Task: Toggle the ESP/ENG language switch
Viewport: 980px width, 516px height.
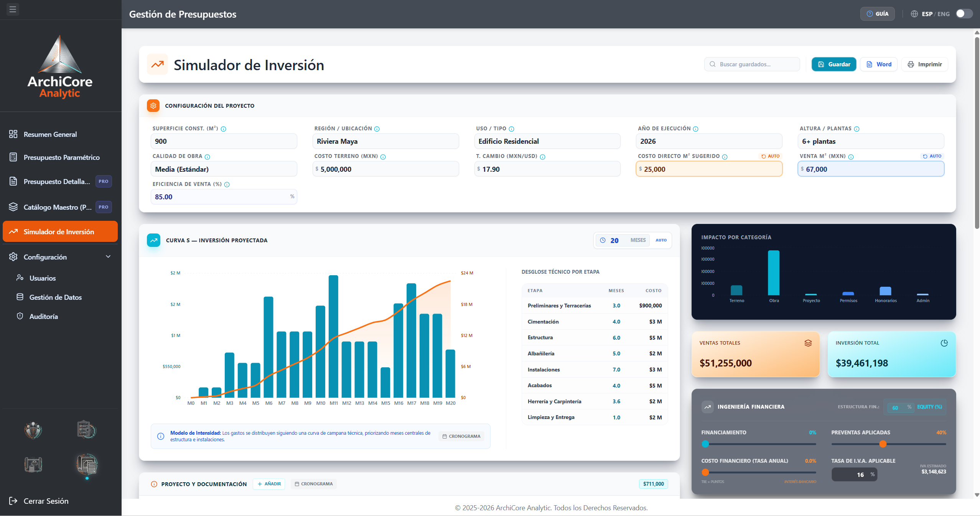Action: [964, 14]
